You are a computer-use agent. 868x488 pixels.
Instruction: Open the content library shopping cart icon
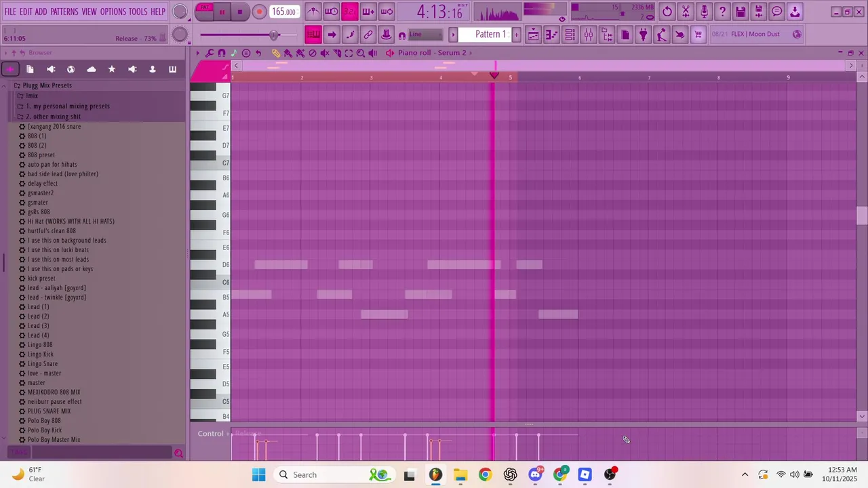point(698,35)
